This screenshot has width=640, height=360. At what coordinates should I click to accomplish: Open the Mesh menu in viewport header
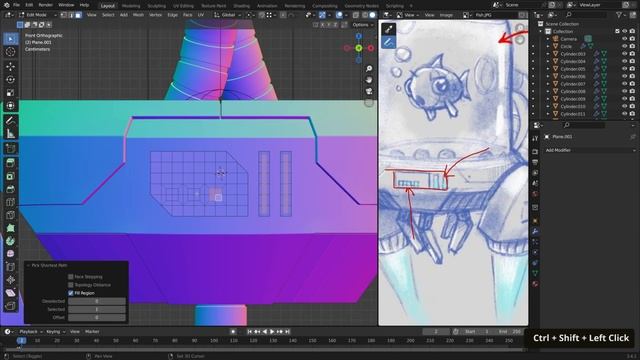click(138, 15)
